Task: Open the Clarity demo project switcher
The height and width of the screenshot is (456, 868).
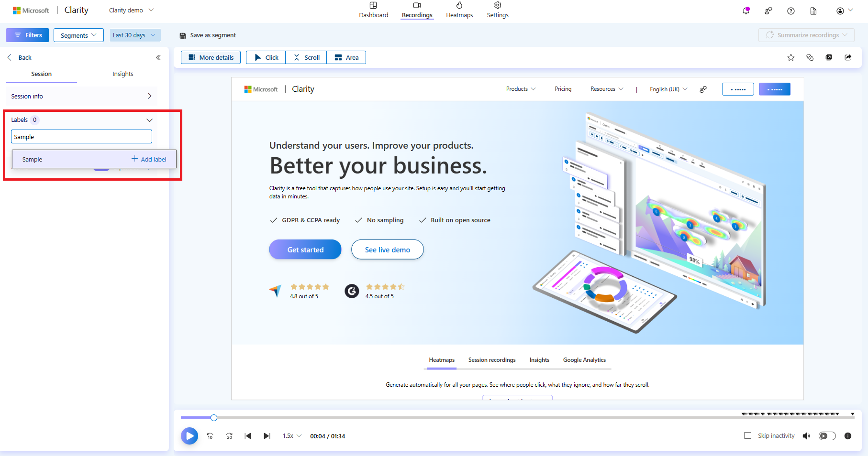Action: tap(131, 10)
